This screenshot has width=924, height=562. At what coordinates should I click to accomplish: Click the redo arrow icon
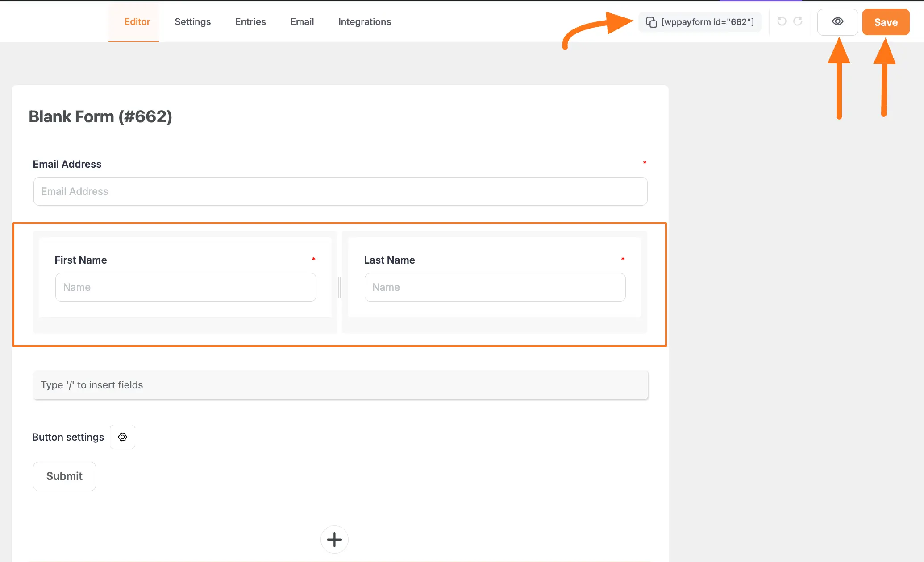tap(798, 21)
